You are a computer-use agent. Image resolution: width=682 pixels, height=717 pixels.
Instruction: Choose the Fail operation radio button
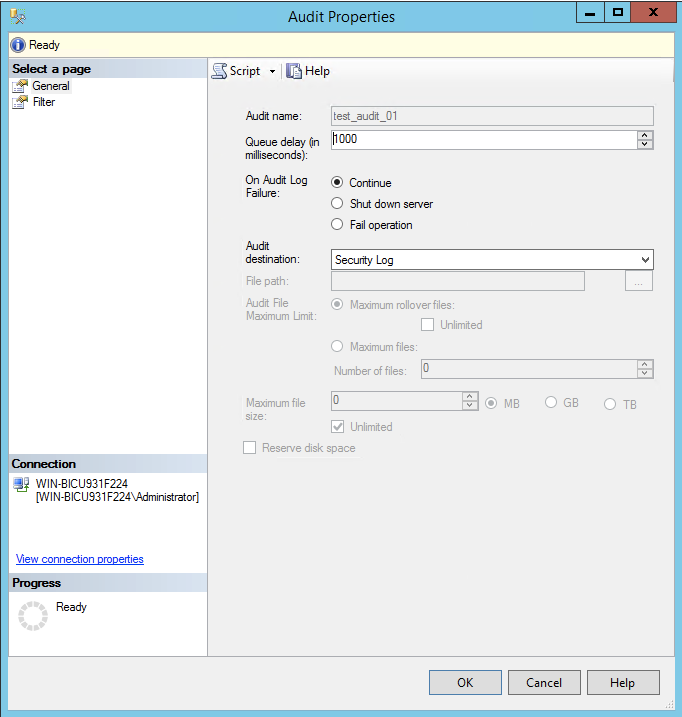(x=337, y=225)
